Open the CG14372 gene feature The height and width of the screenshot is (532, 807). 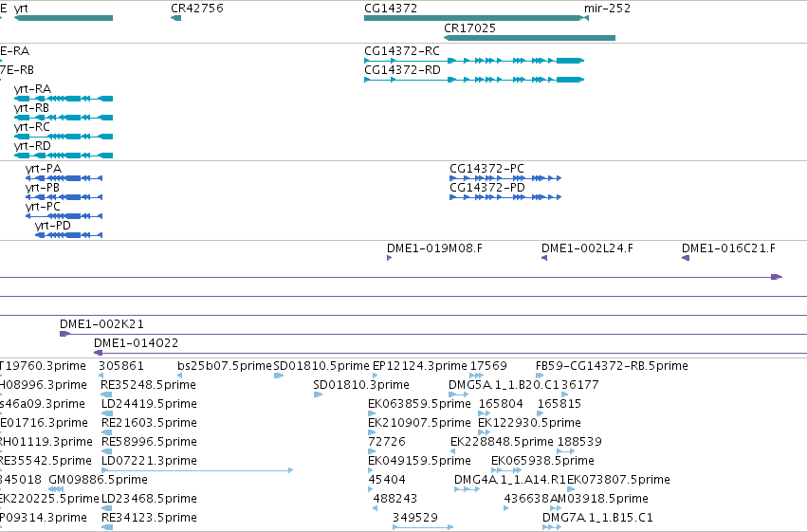(473, 18)
